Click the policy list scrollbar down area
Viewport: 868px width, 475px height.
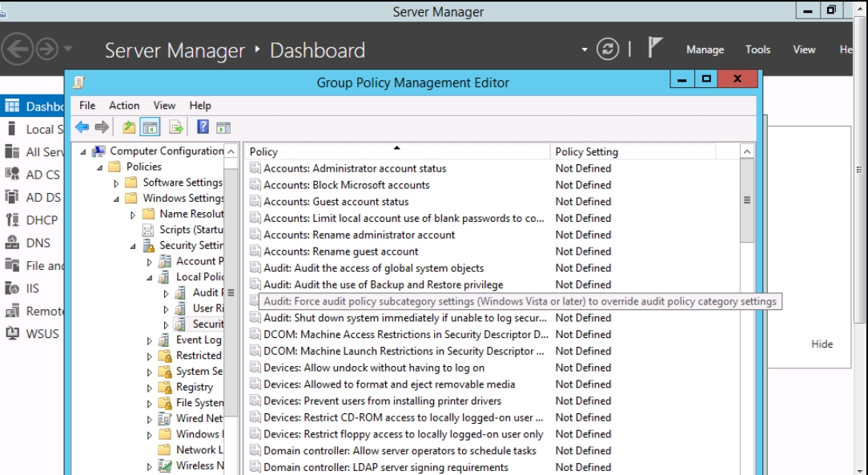point(747,360)
